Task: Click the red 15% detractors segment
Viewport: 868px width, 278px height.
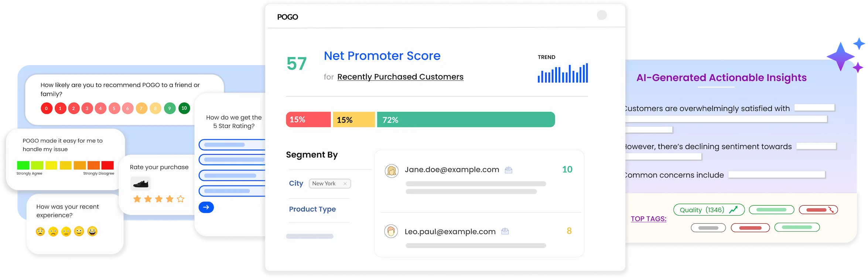Action: (308, 119)
